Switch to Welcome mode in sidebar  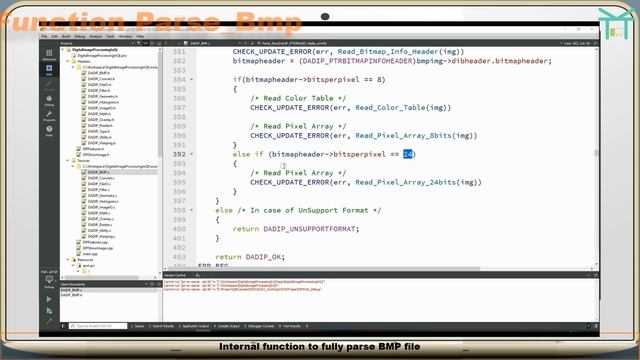coord(49,54)
